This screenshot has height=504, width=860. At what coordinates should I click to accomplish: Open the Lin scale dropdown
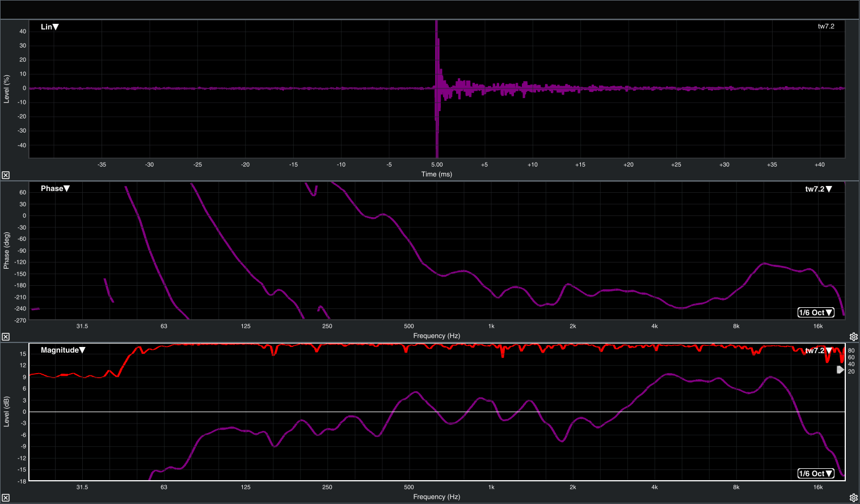point(50,27)
